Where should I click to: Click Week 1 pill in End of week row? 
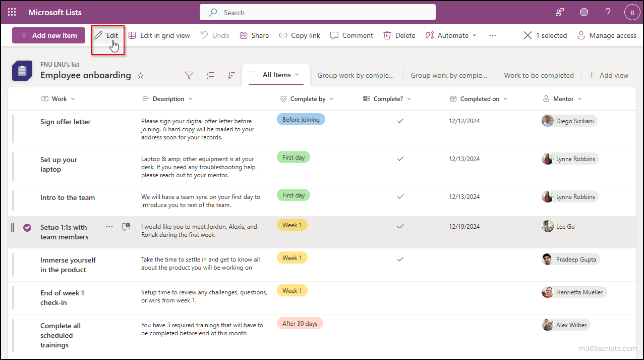[292, 290]
